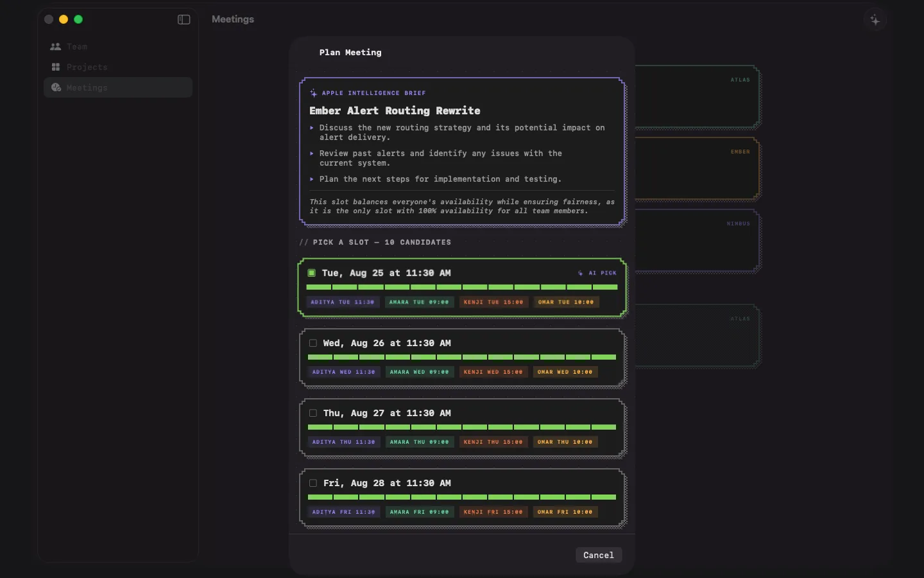Click the Ember Alert Routing Rewrite heading
Viewport: 924px width, 578px height.
[x=395, y=110]
